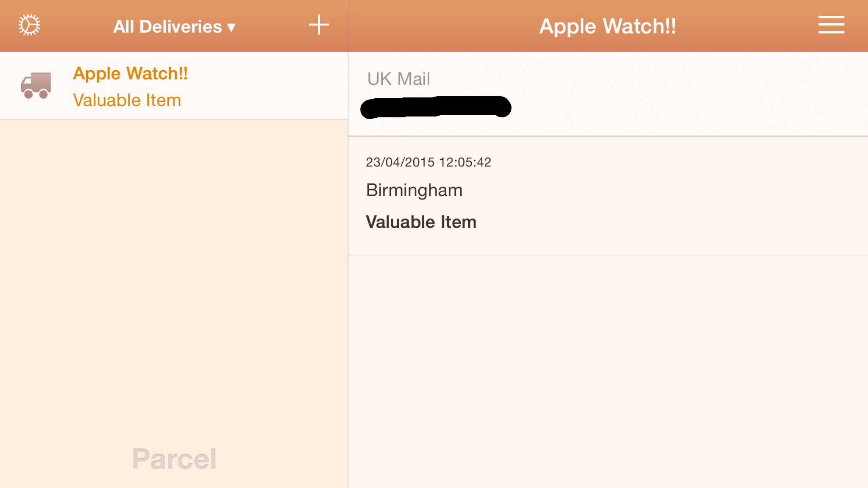Tap the Apple Watch!! header title
Viewport: 868px width, 488px height.
pos(607,26)
